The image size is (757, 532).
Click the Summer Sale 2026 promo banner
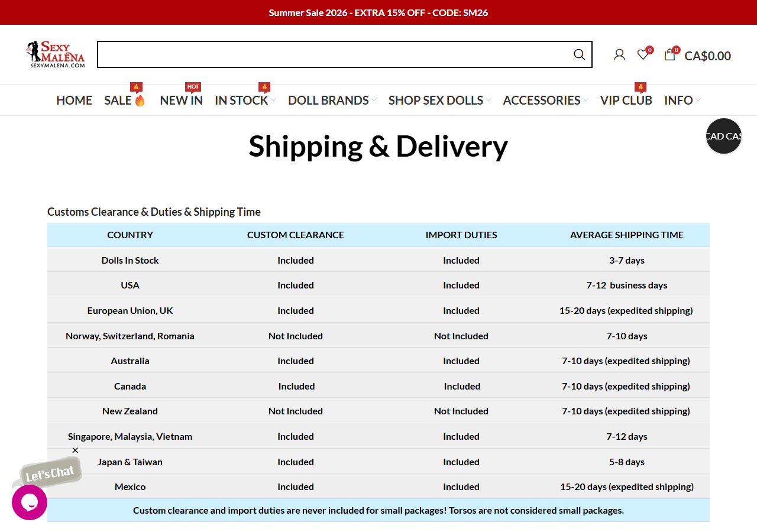(x=378, y=12)
